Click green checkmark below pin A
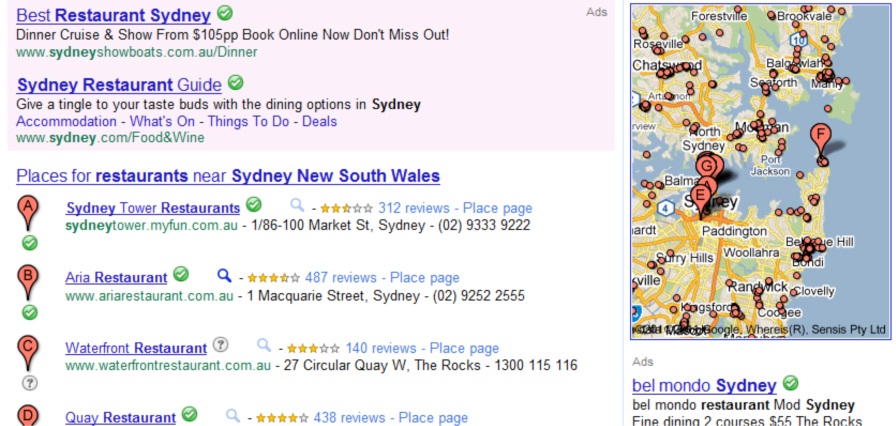Viewport: 896px width, 426px height. pyautogui.click(x=30, y=243)
